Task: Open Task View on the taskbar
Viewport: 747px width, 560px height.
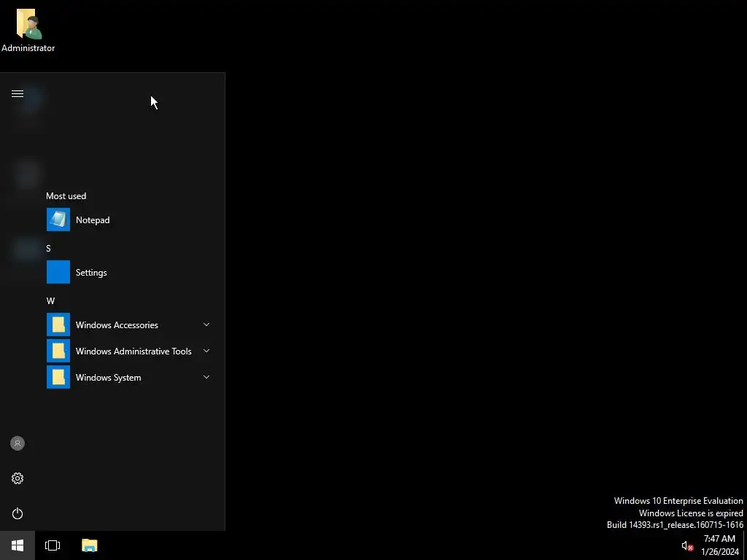Action: point(53,545)
